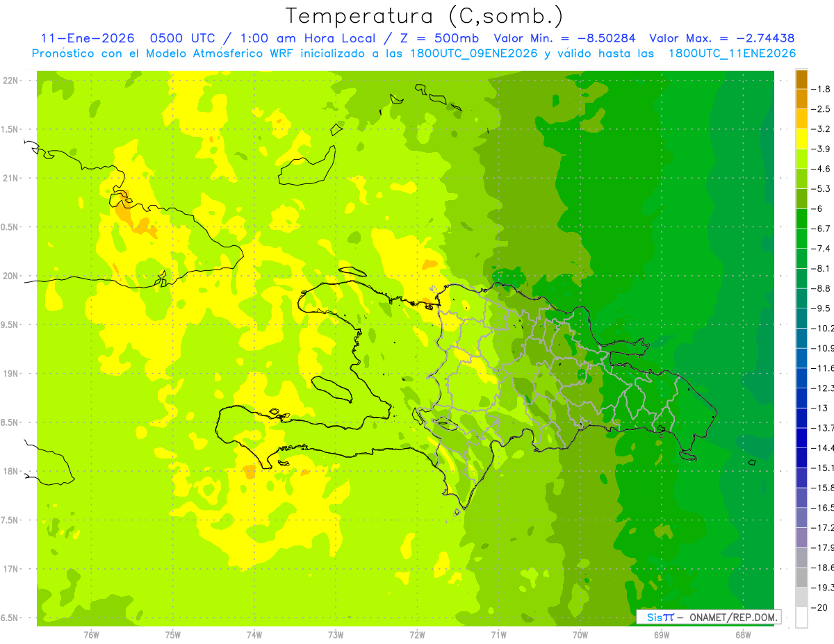This screenshot has height=644, width=834.
Task: Click the '-4.6' colorbar label
Action: point(822,169)
